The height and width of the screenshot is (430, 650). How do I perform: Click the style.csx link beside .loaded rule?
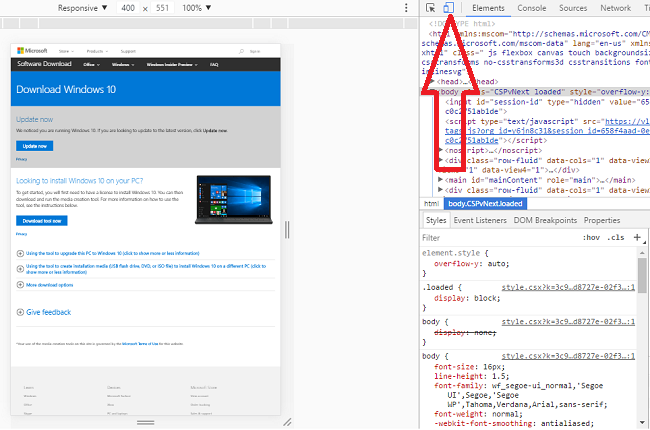[x=568, y=287]
